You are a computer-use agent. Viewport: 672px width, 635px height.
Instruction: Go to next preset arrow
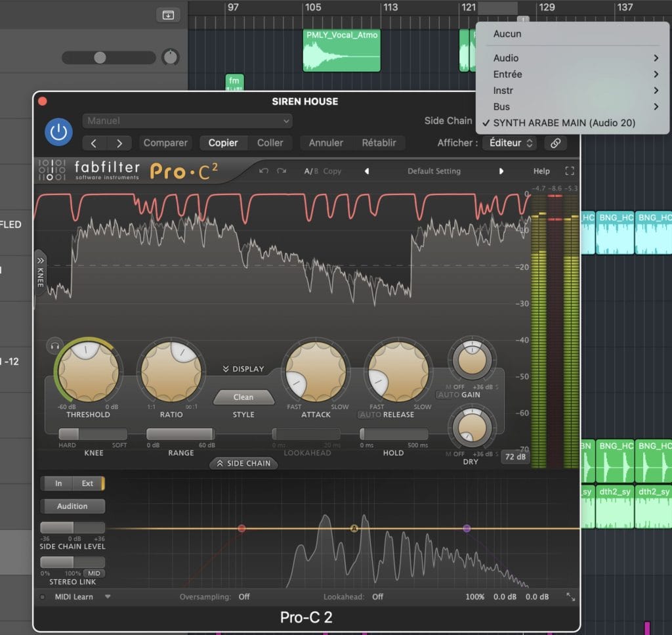[501, 171]
